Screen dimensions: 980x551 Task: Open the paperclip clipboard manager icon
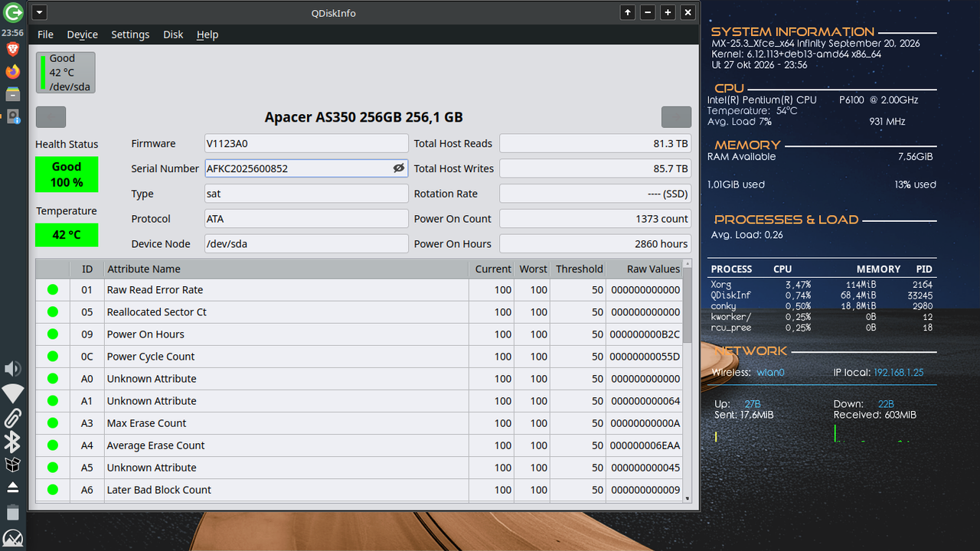[13, 418]
